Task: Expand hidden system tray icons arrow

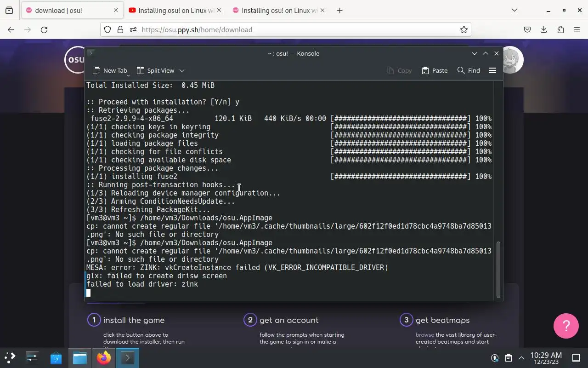Action: pyautogui.click(x=521, y=358)
